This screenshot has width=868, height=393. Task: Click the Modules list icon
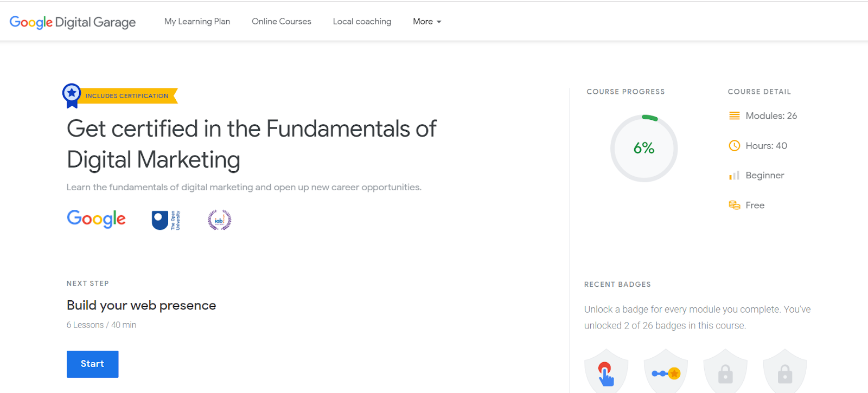point(734,116)
